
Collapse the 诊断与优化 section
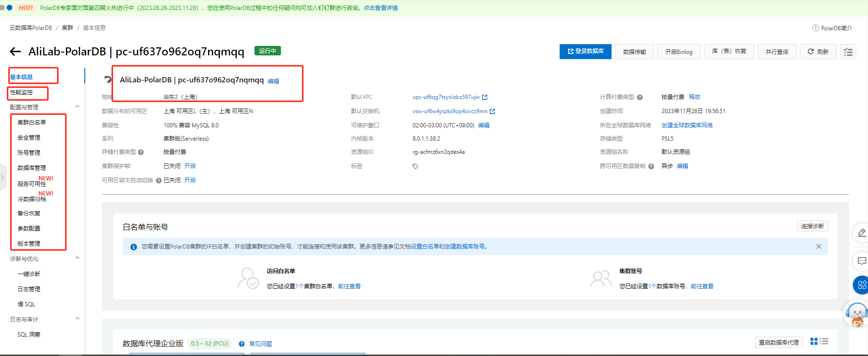pos(77,258)
